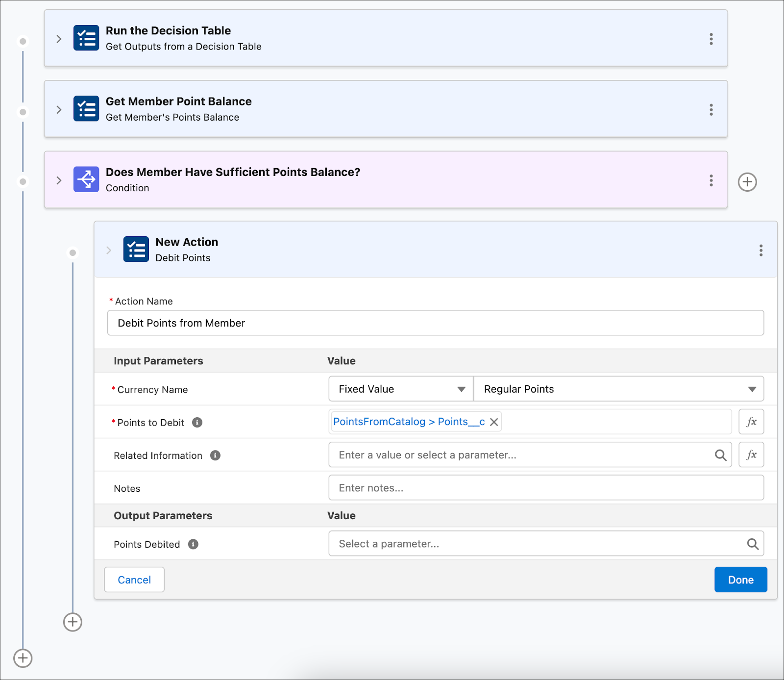Click the 'Output Parameters' column header
The width and height of the screenshot is (784, 680).
click(x=163, y=516)
